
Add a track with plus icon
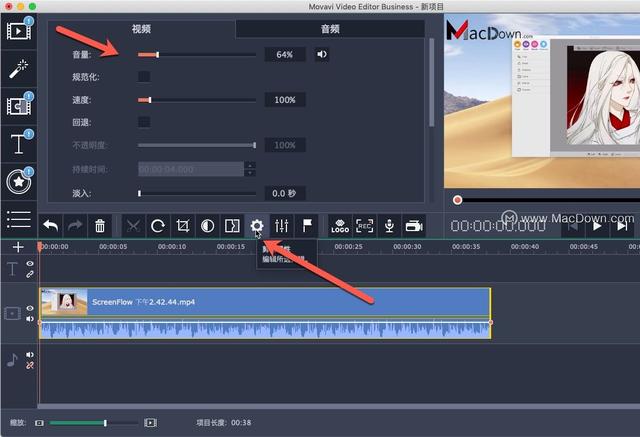pyautogui.click(x=18, y=247)
